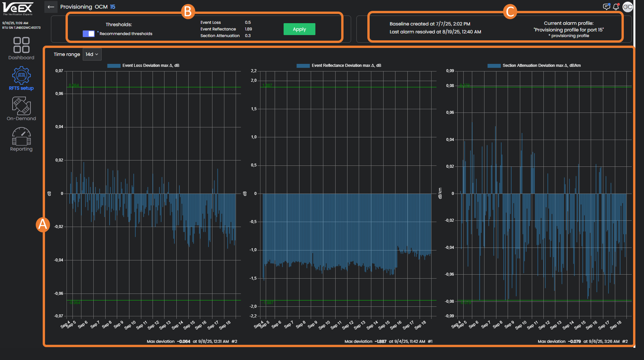644x360 pixels.
Task: Expand the 14d time range dropdown
Action: [92, 54]
